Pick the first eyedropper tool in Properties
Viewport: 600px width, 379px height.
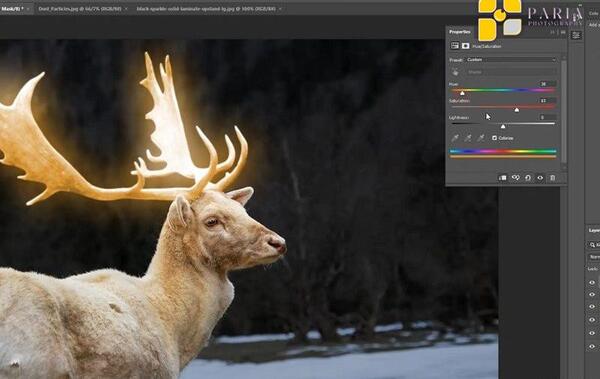pos(455,138)
